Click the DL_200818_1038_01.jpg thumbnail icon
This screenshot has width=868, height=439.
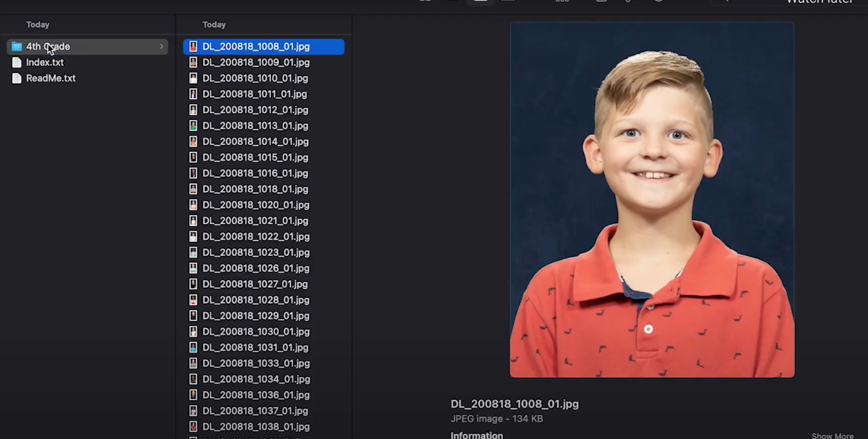pos(193,427)
